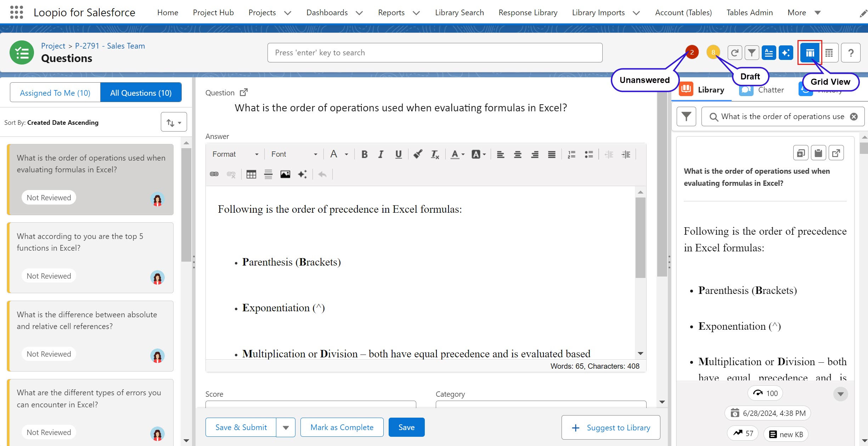Copy library answer with the clipboard icon
868x446 pixels.
(818, 153)
